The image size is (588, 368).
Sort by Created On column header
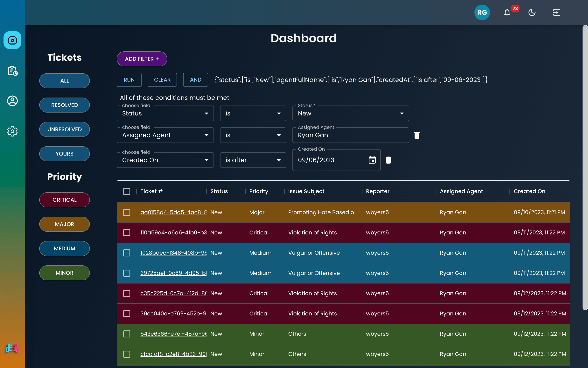529,191
